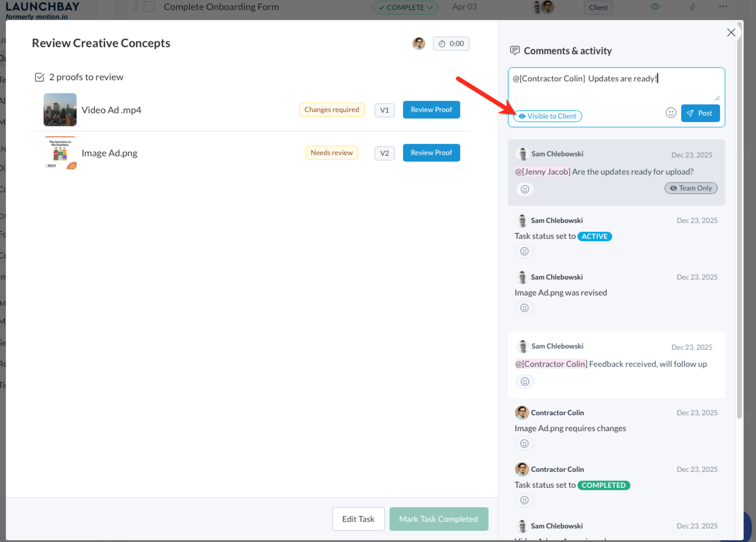Click the timer clock 0:00 button

pyautogui.click(x=451, y=44)
